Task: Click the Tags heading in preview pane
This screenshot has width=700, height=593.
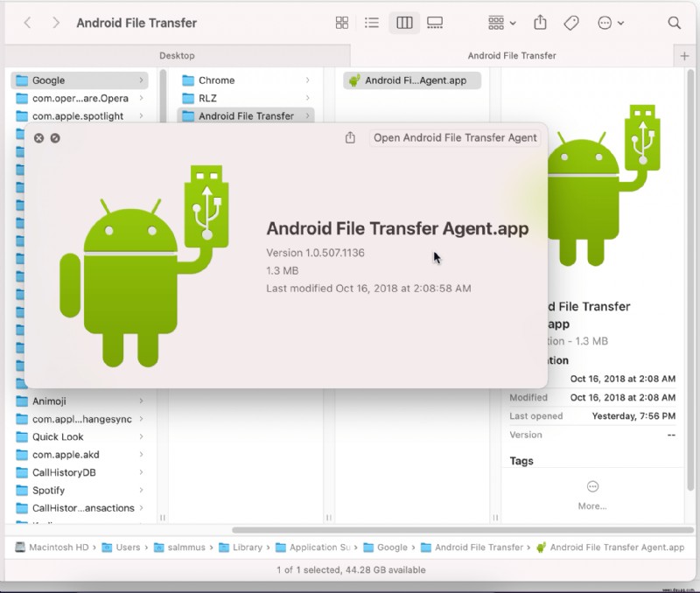Action: 521,461
